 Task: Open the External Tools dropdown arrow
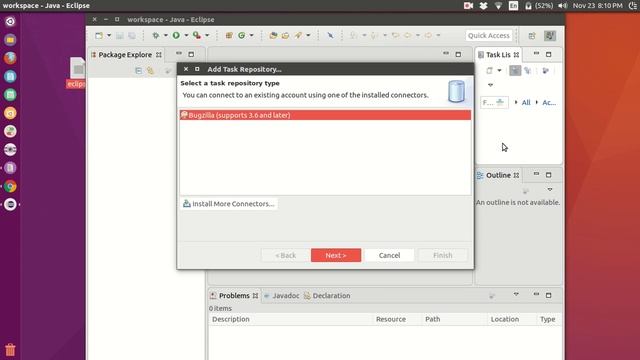click(x=207, y=36)
